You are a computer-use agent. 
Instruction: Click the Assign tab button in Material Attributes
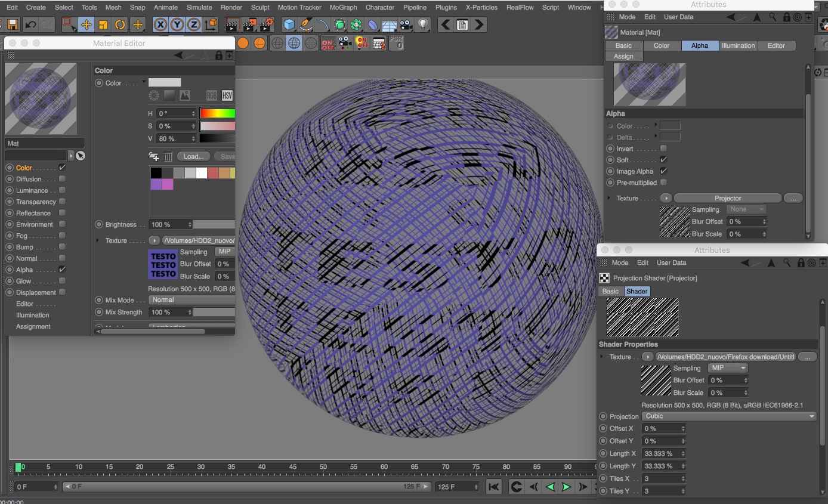click(623, 56)
